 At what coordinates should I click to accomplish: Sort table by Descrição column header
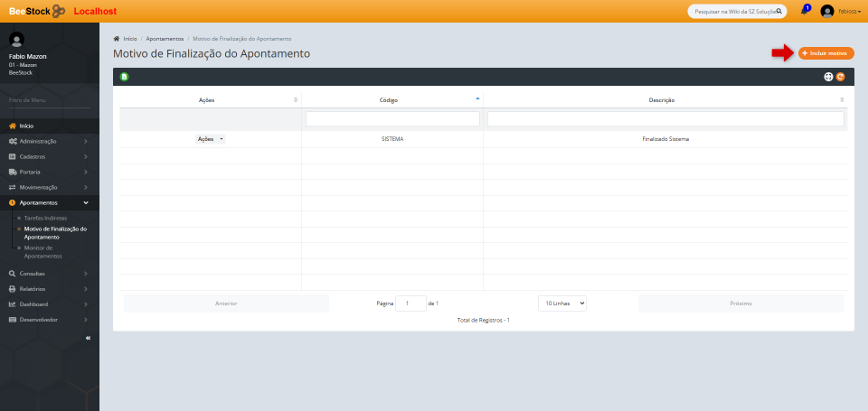[x=665, y=99]
